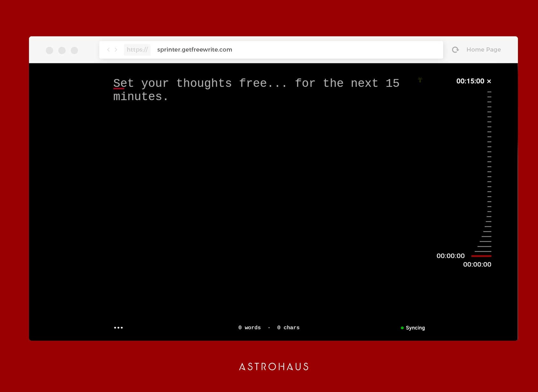Click the https:// protocol label
This screenshot has height=392, width=538.
click(x=137, y=50)
